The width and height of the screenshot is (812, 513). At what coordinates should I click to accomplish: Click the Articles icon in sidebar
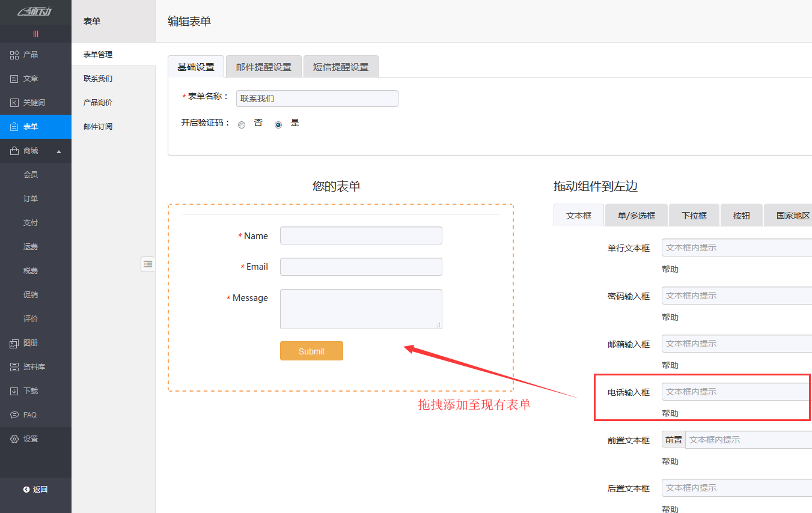[x=14, y=79]
